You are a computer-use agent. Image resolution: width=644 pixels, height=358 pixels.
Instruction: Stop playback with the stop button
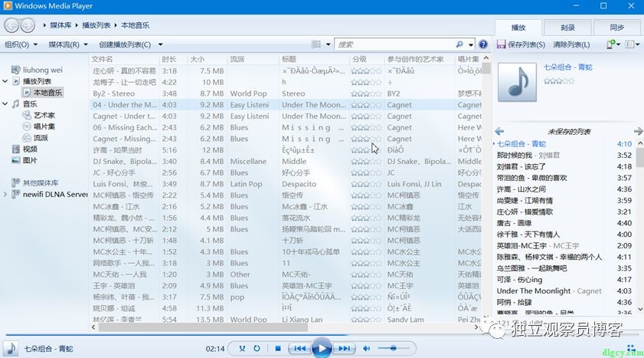click(x=278, y=349)
